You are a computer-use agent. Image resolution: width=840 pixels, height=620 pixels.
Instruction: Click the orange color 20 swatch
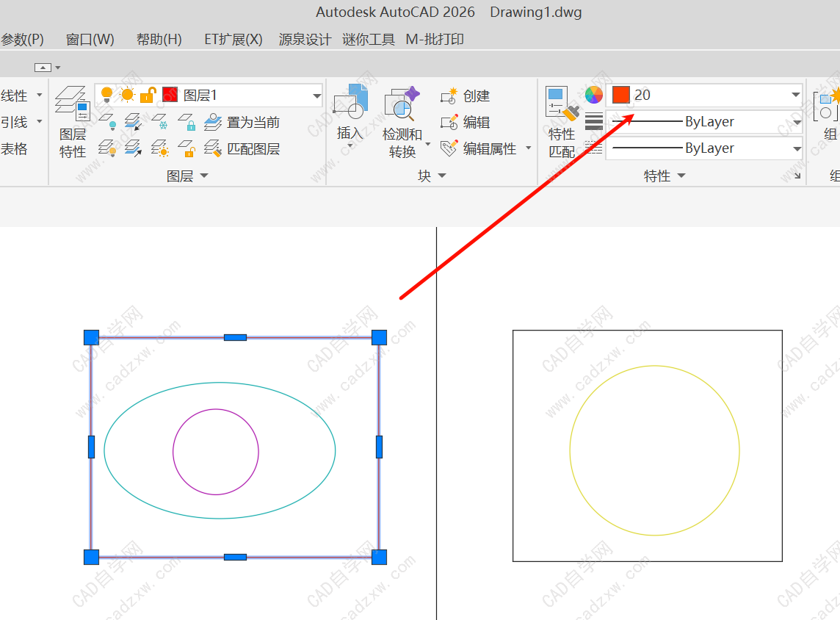[621, 95]
